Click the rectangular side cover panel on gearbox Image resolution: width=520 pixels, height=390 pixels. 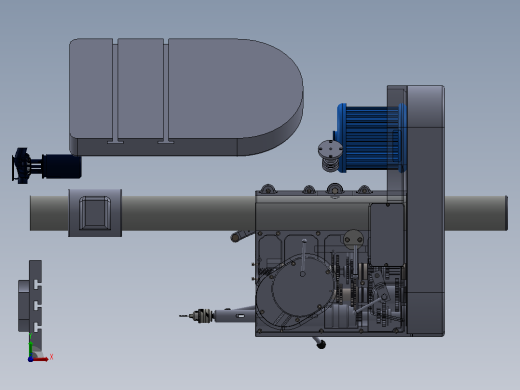pyautogui.click(x=387, y=235)
